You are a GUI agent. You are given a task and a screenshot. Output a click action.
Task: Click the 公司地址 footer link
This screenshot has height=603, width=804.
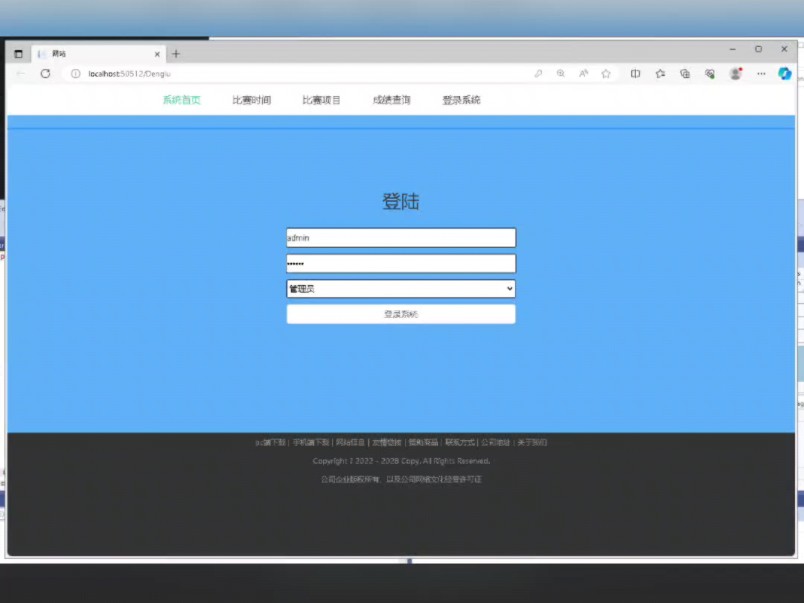495,443
